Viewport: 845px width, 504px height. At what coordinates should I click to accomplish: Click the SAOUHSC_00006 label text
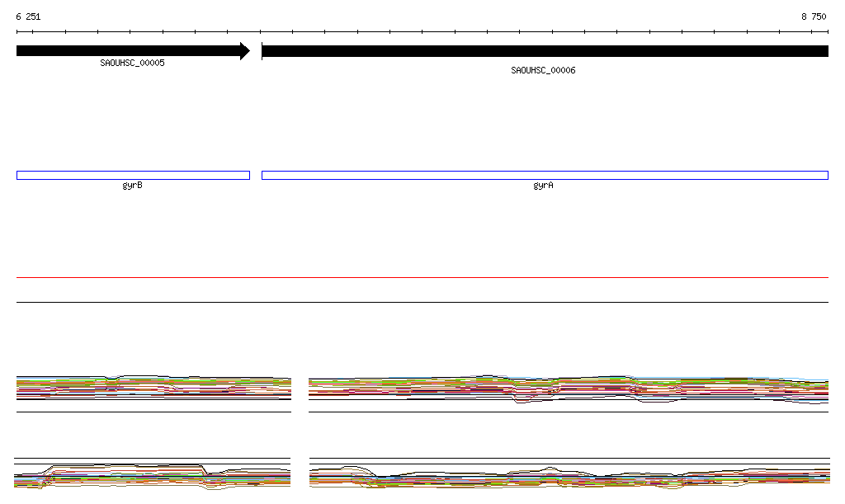pos(543,71)
